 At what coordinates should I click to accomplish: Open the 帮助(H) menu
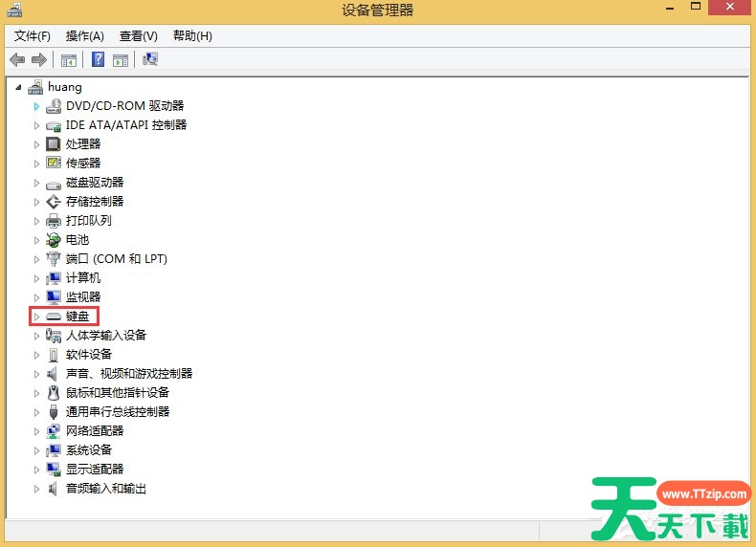point(192,36)
